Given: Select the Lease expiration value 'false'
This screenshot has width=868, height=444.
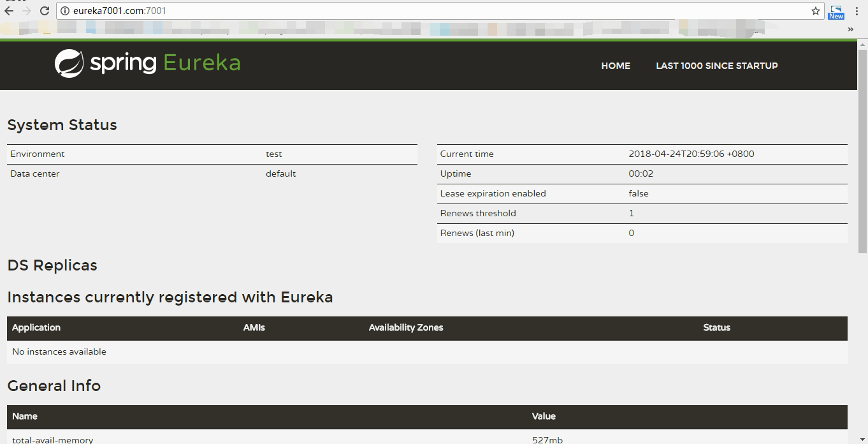Looking at the screenshot, I should click(x=639, y=193).
